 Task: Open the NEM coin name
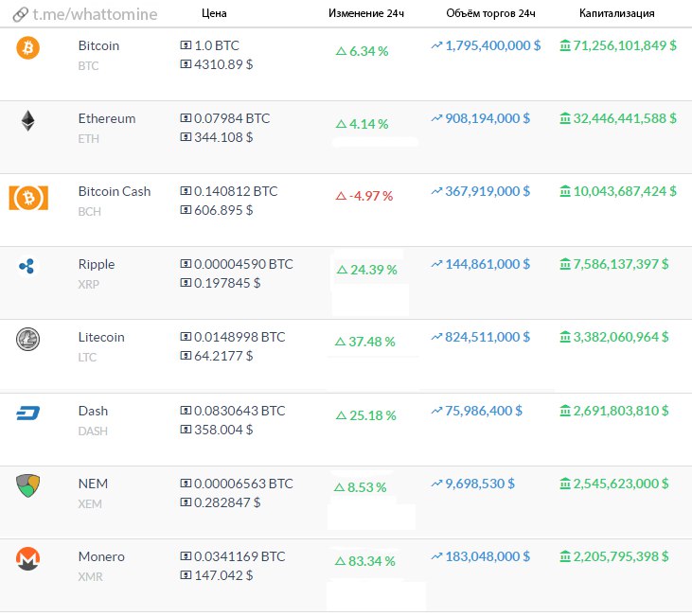93,484
